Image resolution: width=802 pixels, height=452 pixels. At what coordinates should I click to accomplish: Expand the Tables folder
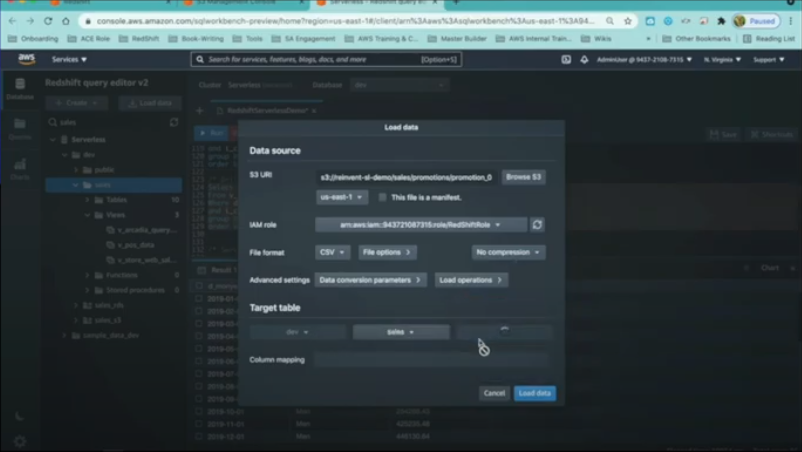click(x=87, y=199)
